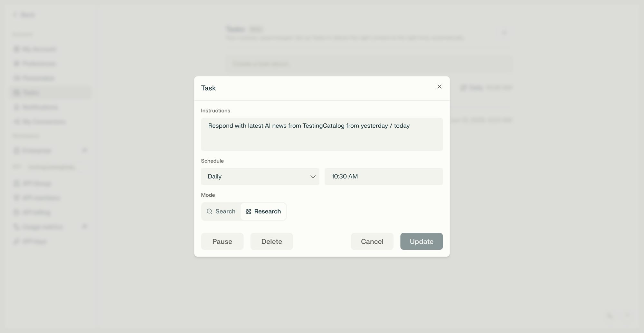Click the API keys key icon in sidebar
This screenshot has height=333, width=644.
click(x=16, y=241)
